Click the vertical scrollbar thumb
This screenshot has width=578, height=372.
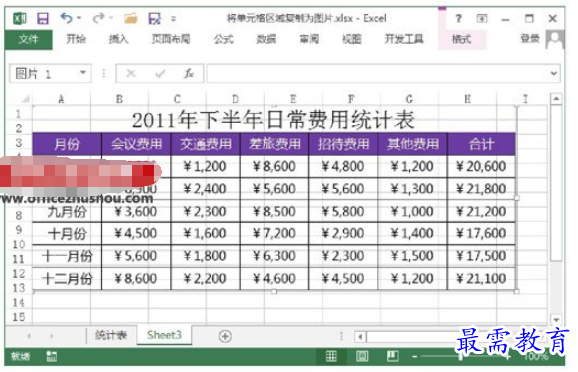(556, 183)
